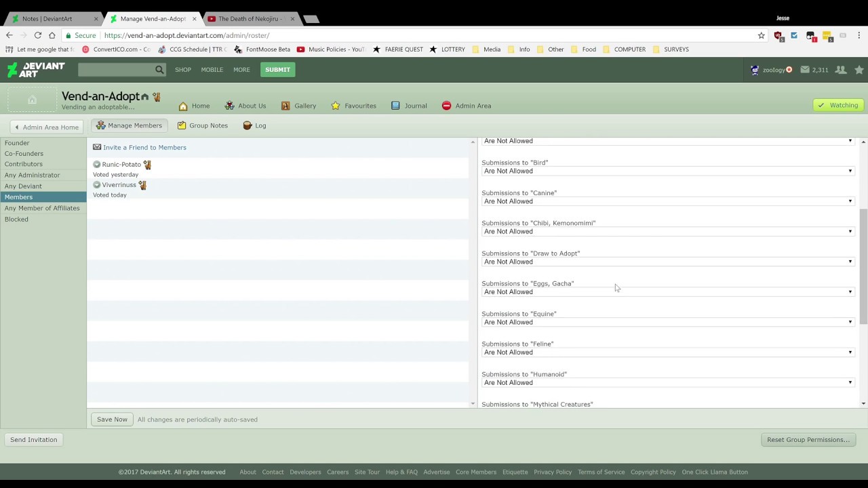Click the members list scrollbar down arrow
This screenshot has width=868, height=488.
[x=473, y=404]
